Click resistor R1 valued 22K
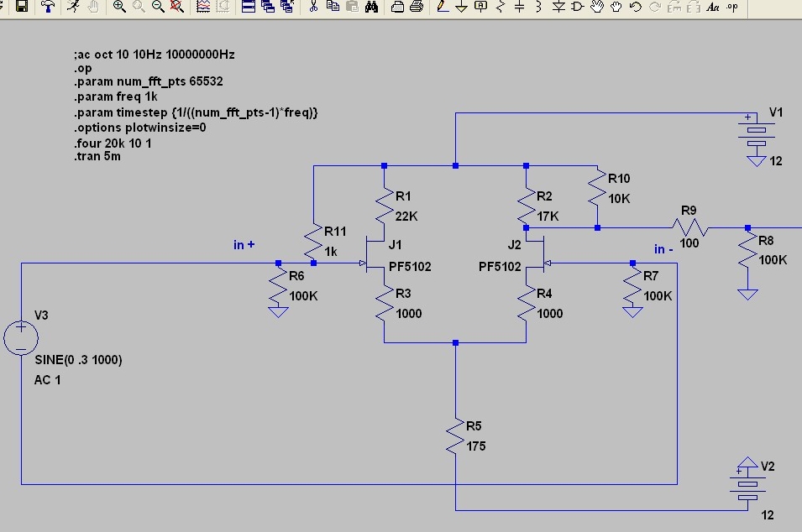802x532 pixels. (384, 206)
